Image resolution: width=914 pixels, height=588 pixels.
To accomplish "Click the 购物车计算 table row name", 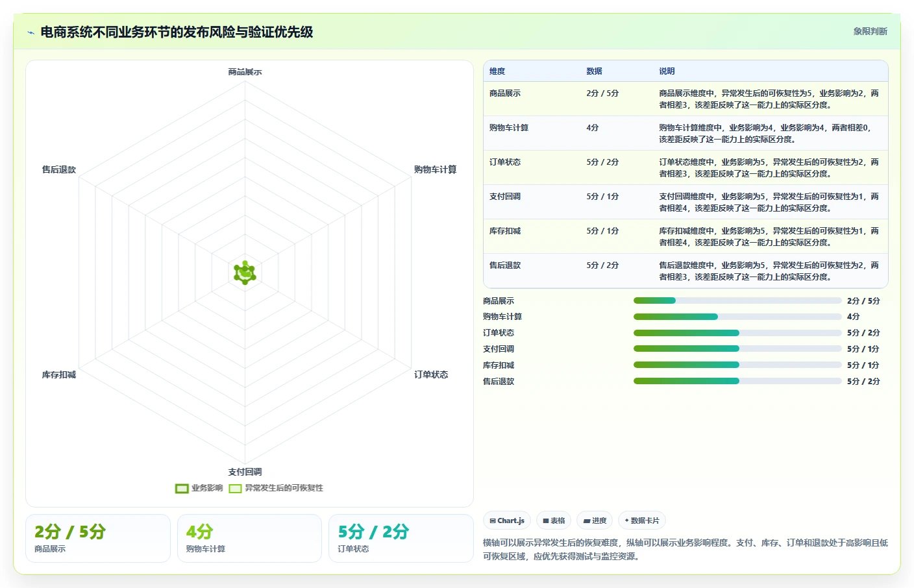I will (x=509, y=128).
